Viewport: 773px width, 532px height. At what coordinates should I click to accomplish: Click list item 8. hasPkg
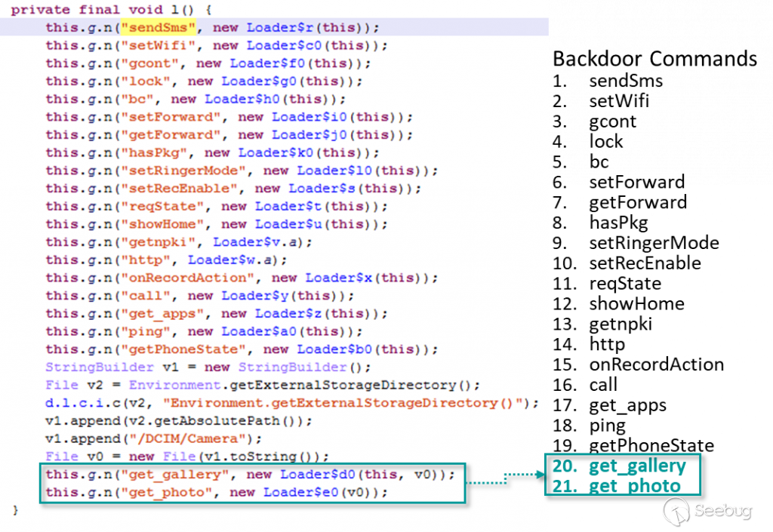pyautogui.click(x=600, y=223)
